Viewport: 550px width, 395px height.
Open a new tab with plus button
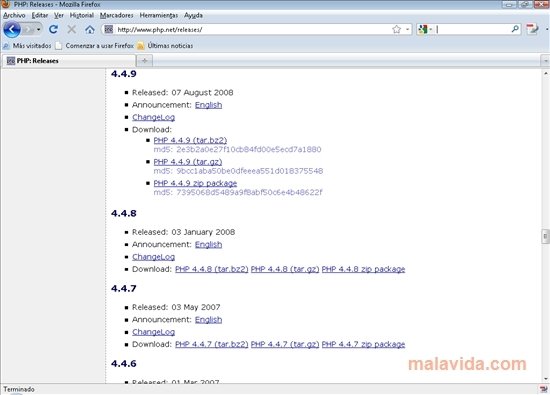tap(145, 61)
